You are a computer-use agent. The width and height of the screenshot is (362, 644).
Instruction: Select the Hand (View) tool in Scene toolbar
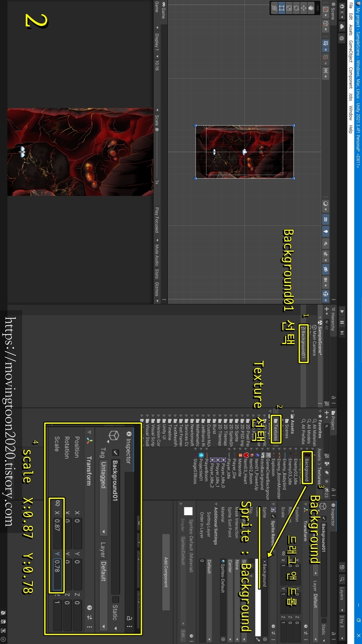click(311, 8)
